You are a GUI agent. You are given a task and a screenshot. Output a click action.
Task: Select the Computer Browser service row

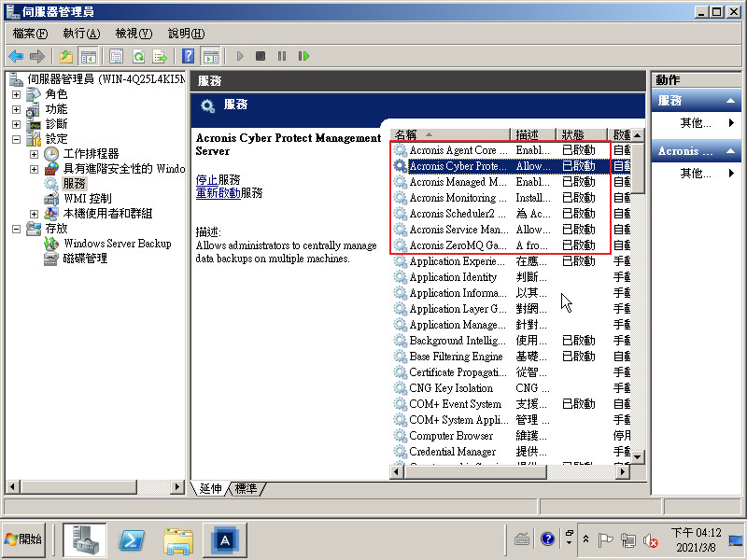tap(511, 436)
